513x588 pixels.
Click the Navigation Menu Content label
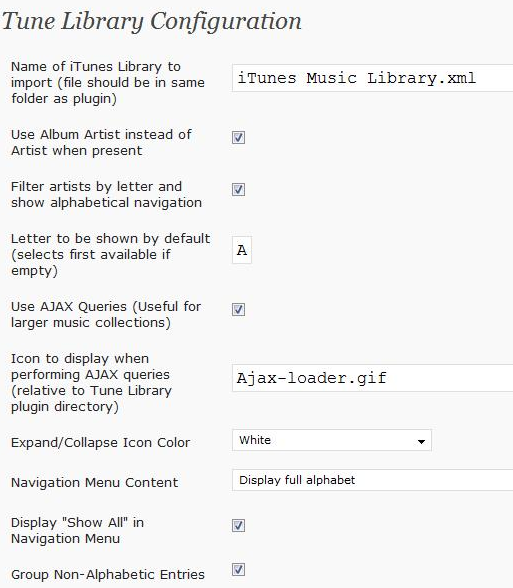94,482
